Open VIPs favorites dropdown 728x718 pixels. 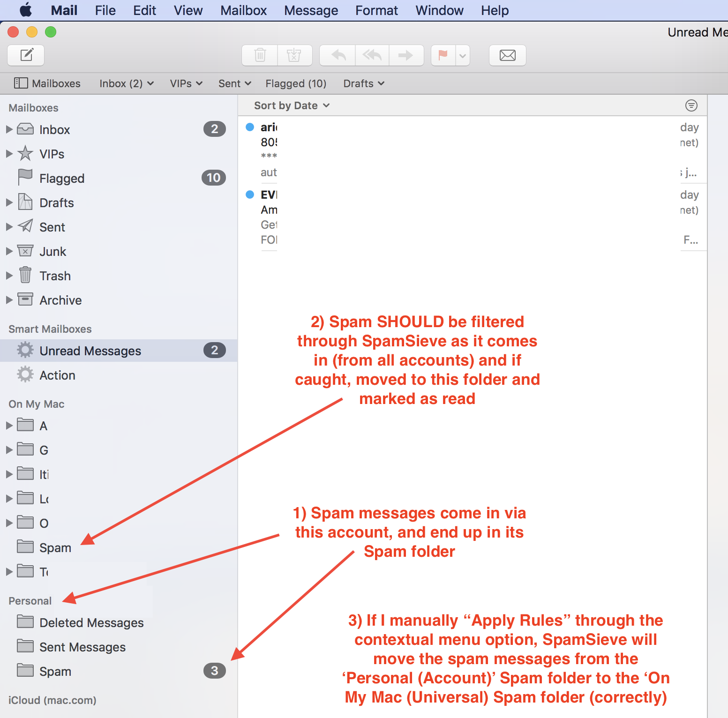click(x=186, y=83)
